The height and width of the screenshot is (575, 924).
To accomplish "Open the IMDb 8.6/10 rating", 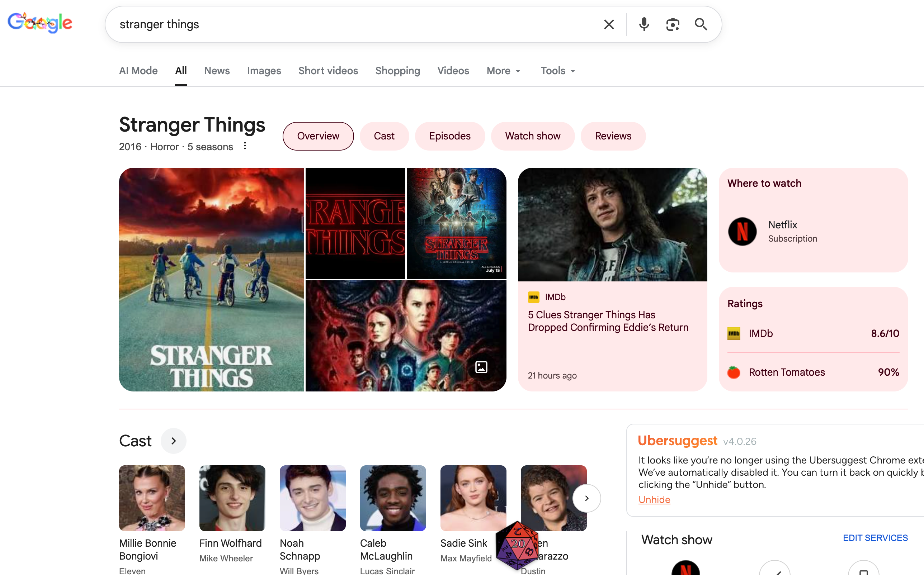I will tap(813, 333).
